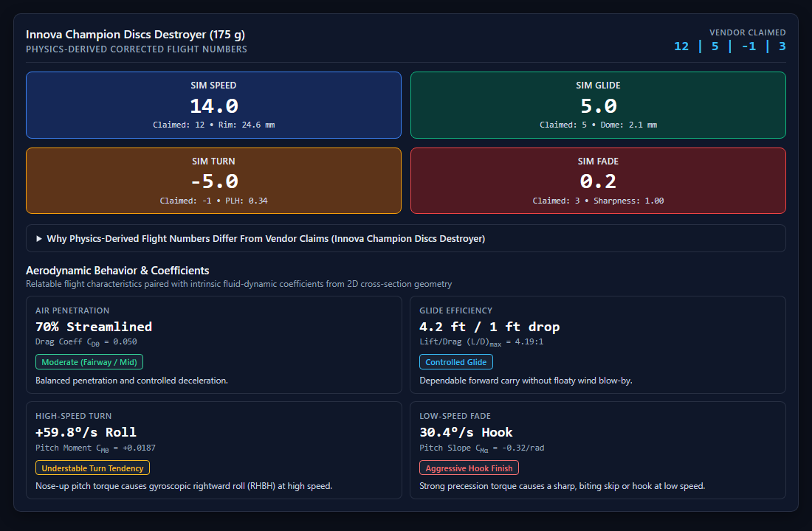
Task: Click the 'Aerodynamic Behavior & Coefficients' heading
Action: [x=117, y=271]
